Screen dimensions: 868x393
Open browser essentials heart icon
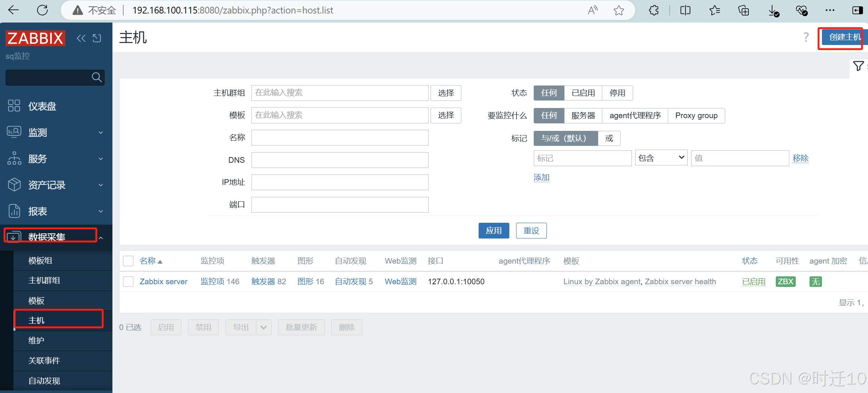(802, 10)
